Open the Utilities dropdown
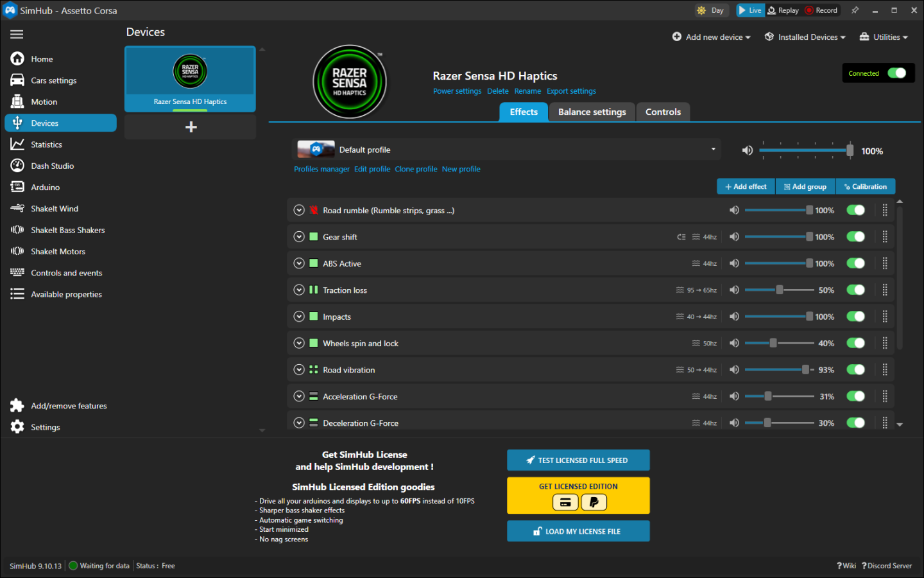 (x=884, y=37)
